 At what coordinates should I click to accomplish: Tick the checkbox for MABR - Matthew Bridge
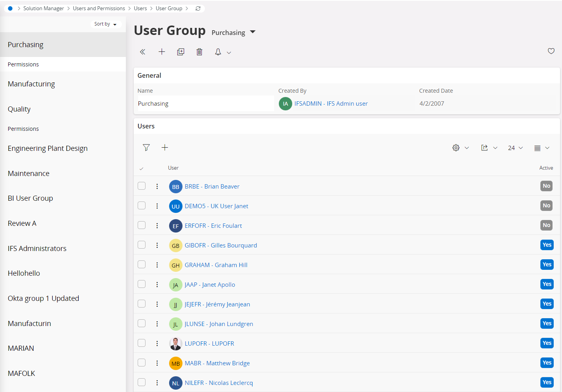142,363
